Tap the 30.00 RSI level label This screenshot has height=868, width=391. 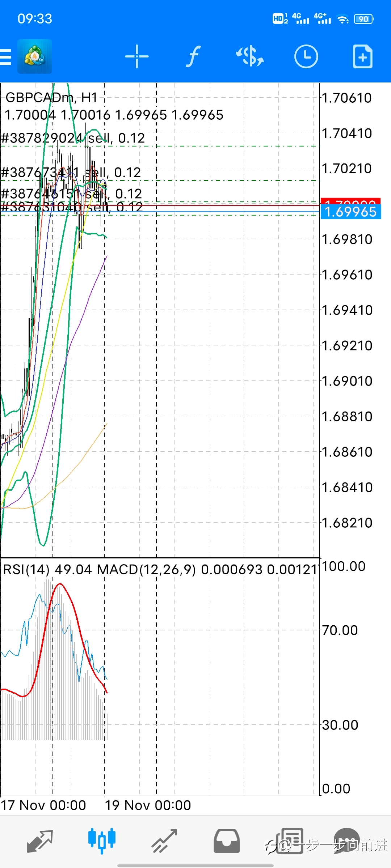click(340, 725)
